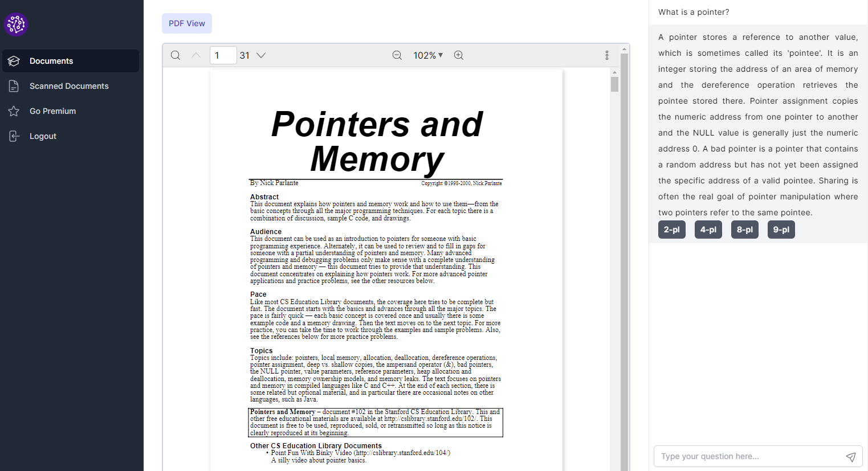This screenshot has width=868, height=471.
Task: Click the boxed Stanford CS Education Library notice
Action: coord(376,423)
